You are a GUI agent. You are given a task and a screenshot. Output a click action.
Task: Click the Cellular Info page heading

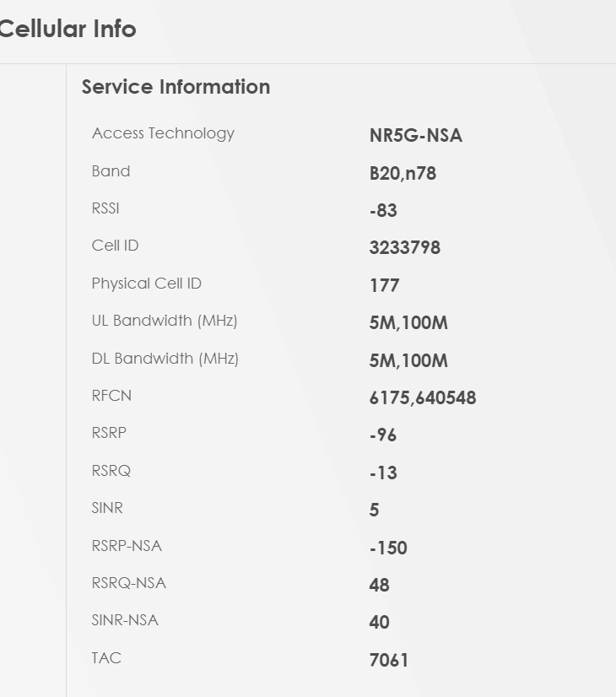[x=68, y=30]
